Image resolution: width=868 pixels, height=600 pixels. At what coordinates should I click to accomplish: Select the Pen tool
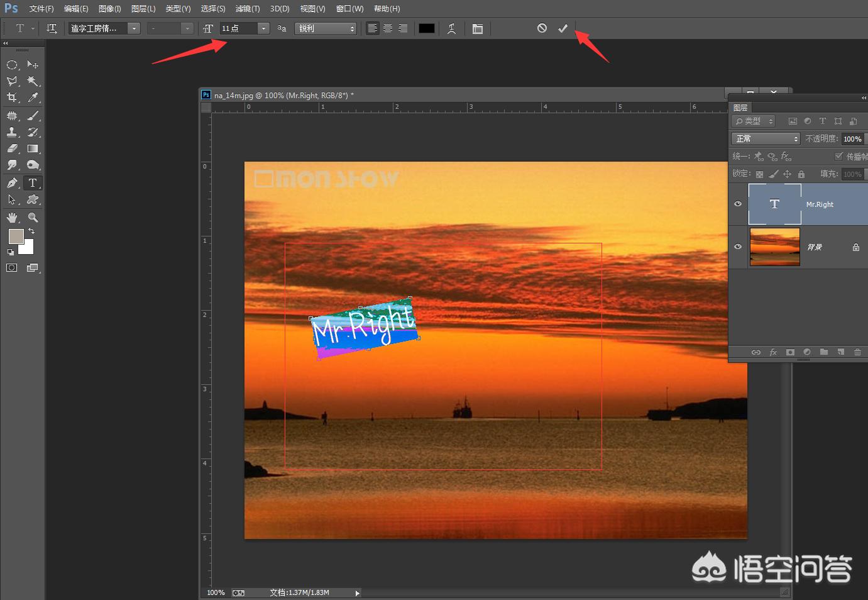tap(12, 183)
